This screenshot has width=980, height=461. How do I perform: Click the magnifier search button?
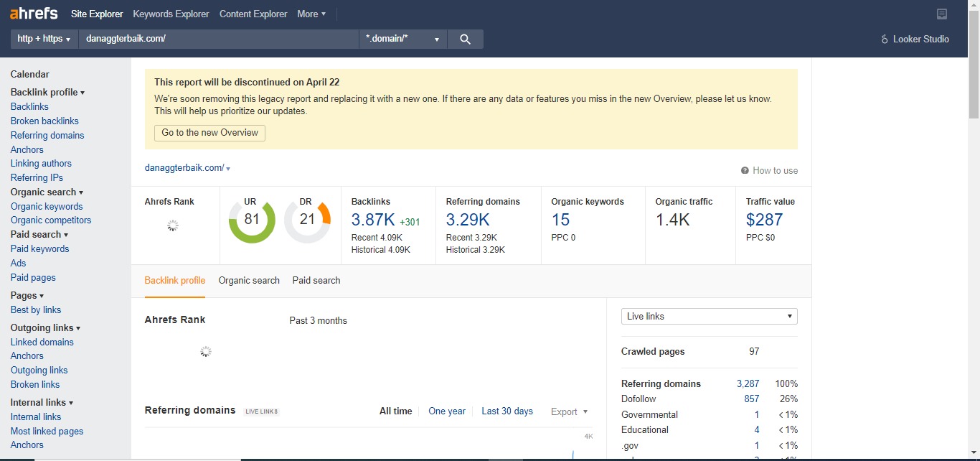(x=465, y=39)
